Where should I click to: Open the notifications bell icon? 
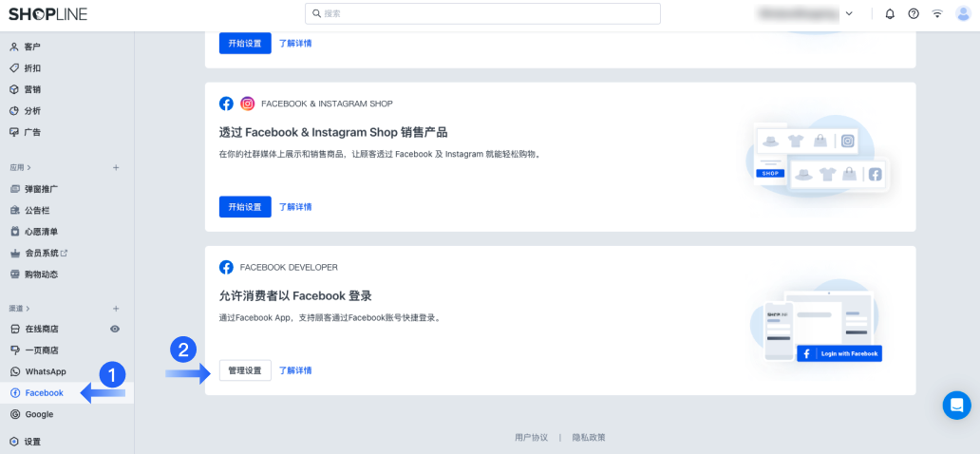coord(890,13)
